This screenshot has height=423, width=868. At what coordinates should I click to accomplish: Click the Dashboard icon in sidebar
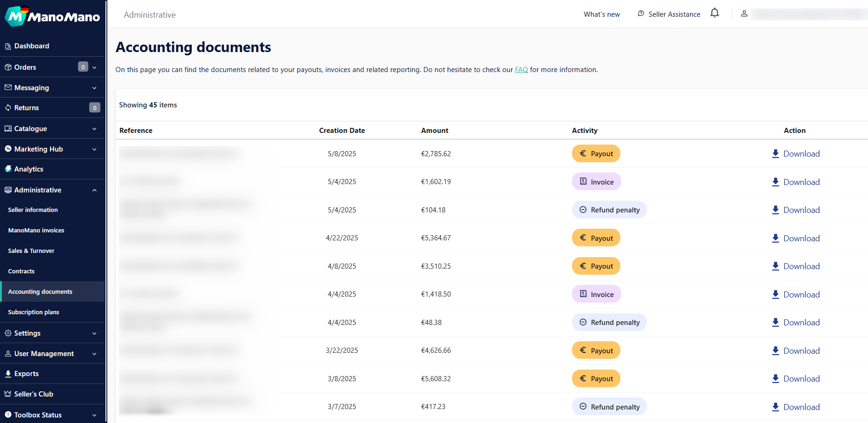click(8, 46)
